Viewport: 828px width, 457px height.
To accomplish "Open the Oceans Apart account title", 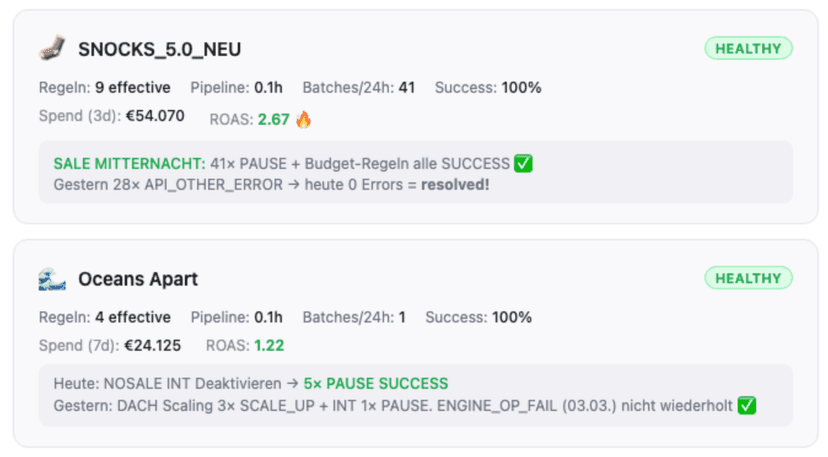I will 140,279.
